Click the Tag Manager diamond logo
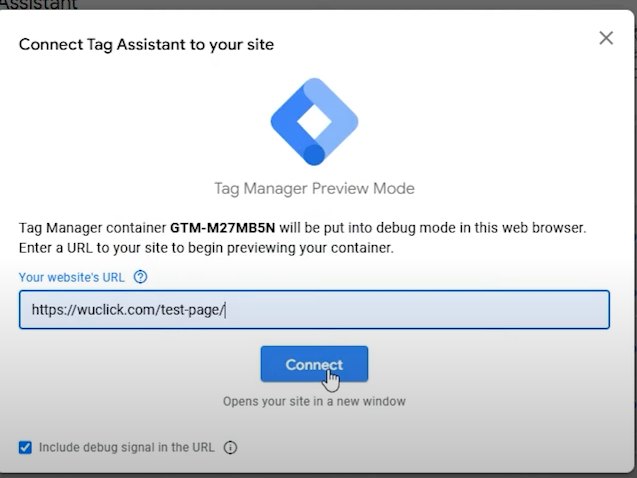Image resolution: width=637 pixels, height=478 pixels. pos(314,121)
